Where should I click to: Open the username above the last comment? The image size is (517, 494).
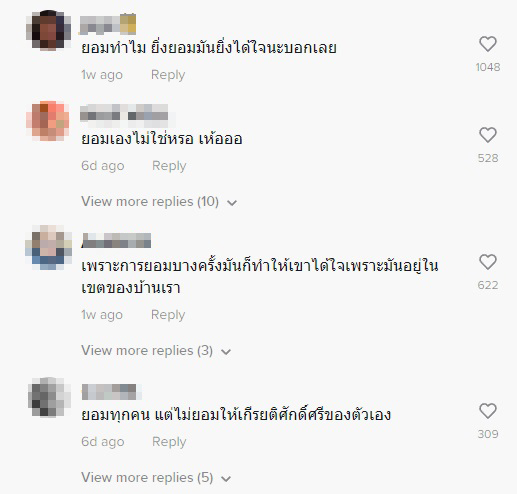(x=111, y=392)
